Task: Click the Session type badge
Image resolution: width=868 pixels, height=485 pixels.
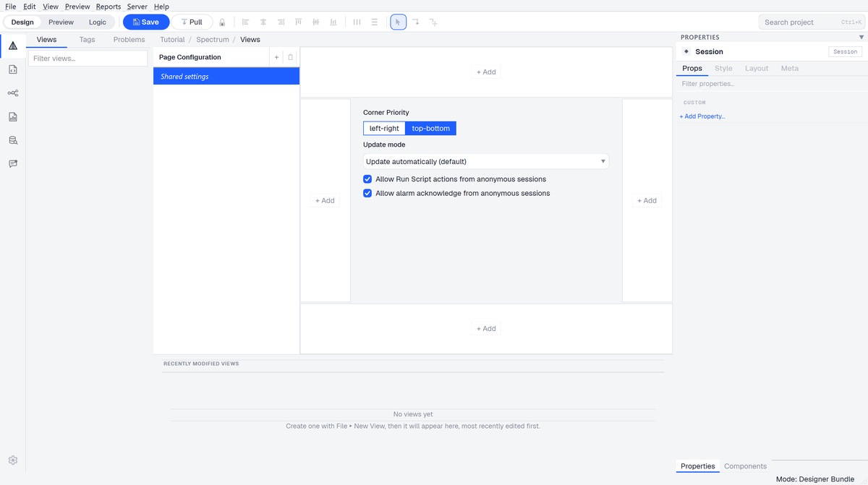Action: coord(845,51)
